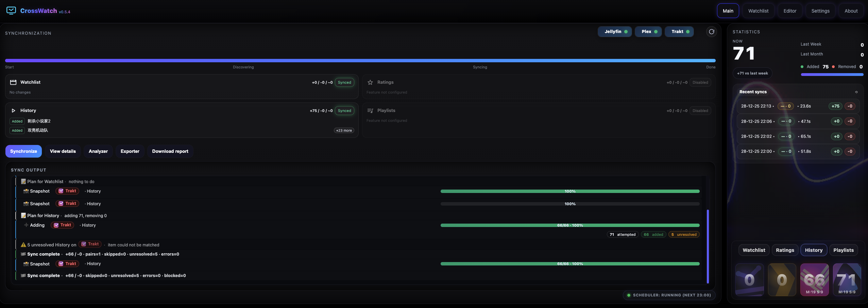The height and width of the screenshot is (308, 868).
Task: Click the warning icon for unresolved History
Action: pos(23,245)
